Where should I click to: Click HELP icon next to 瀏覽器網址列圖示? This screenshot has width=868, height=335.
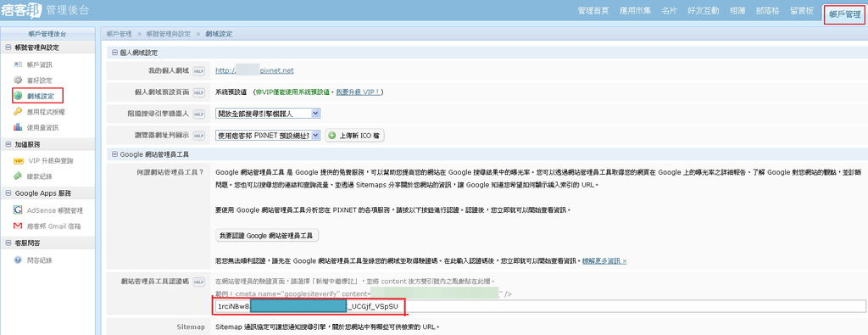coord(199,135)
